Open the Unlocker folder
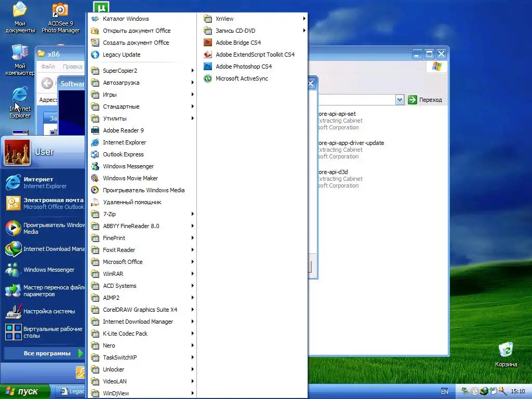 (142, 369)
